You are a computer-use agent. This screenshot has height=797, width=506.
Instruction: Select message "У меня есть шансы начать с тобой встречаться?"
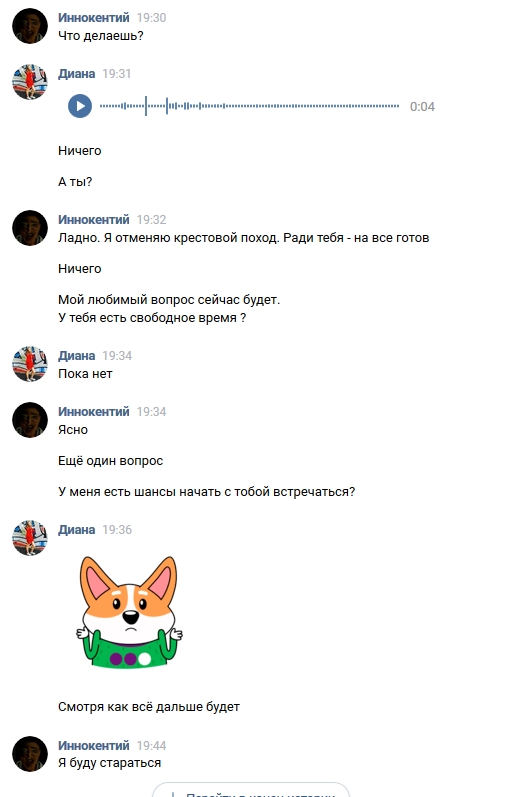click(x=206, y=492)
